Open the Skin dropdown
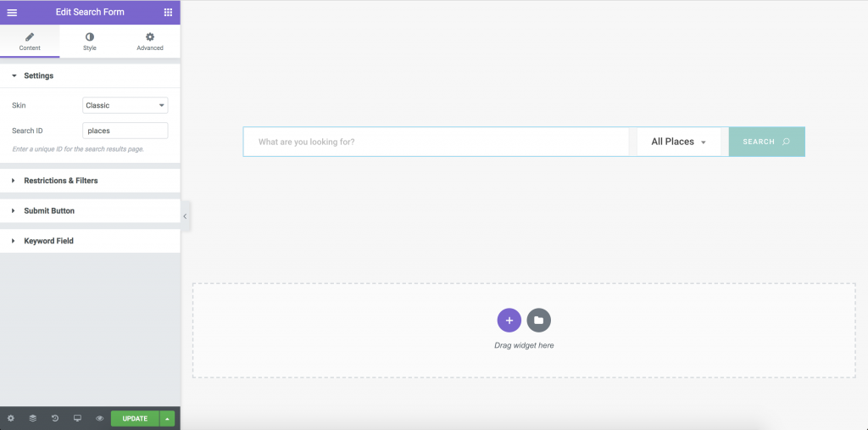Screen dimensions: 868x430 [x=125, y=105]
